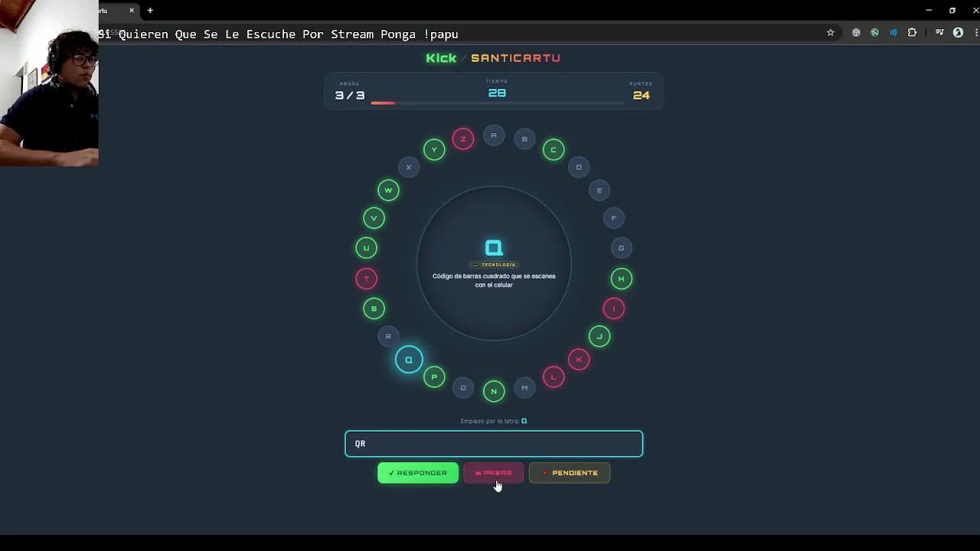Screen dimensions: 980x551
Task: Click the streamer webcam overlay
Action: [49, 83]
